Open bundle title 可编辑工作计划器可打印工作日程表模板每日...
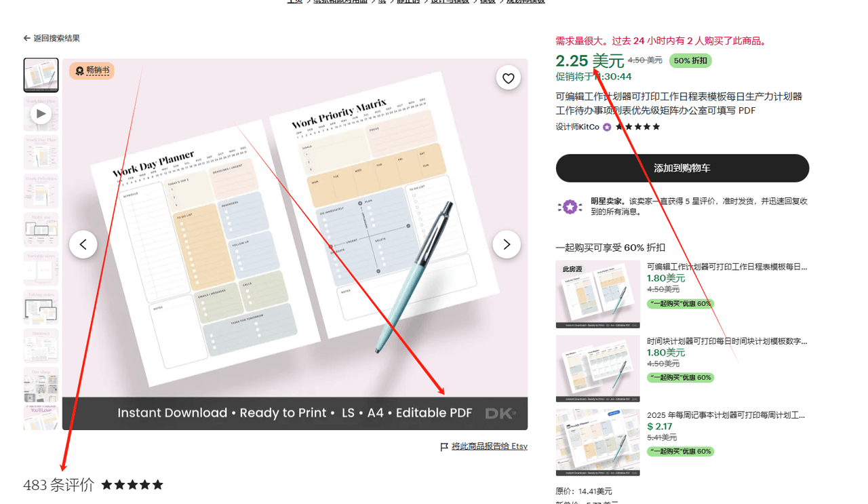This screenshot has height=504, width=868. 727,267
